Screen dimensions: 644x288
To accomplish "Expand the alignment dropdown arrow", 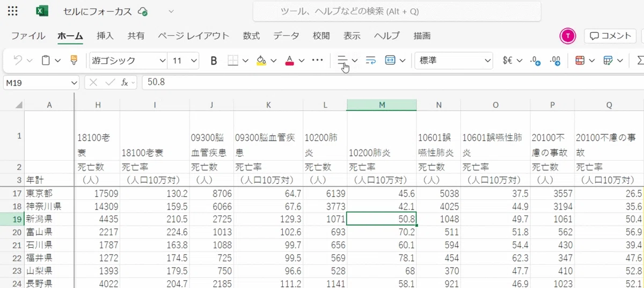I will click(355, 61).
